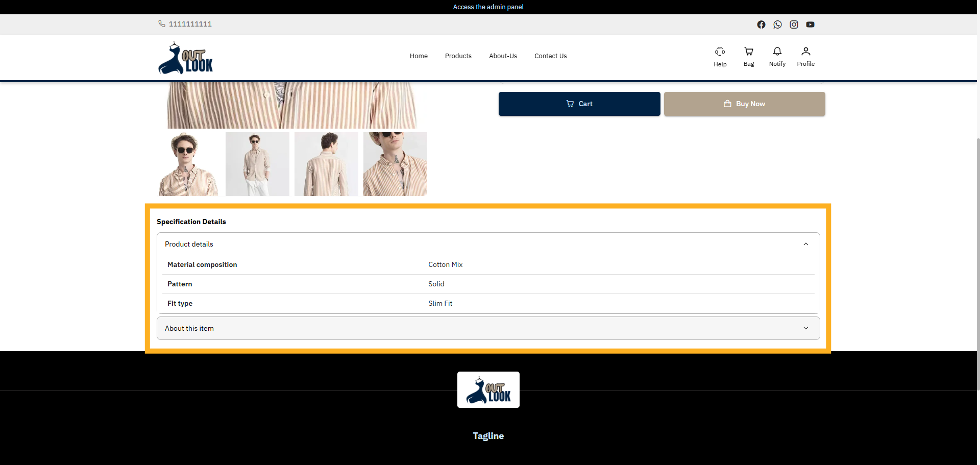Click the WhatsApp icon
Viewport: 980px width, 465px height.
pos(777,24)
